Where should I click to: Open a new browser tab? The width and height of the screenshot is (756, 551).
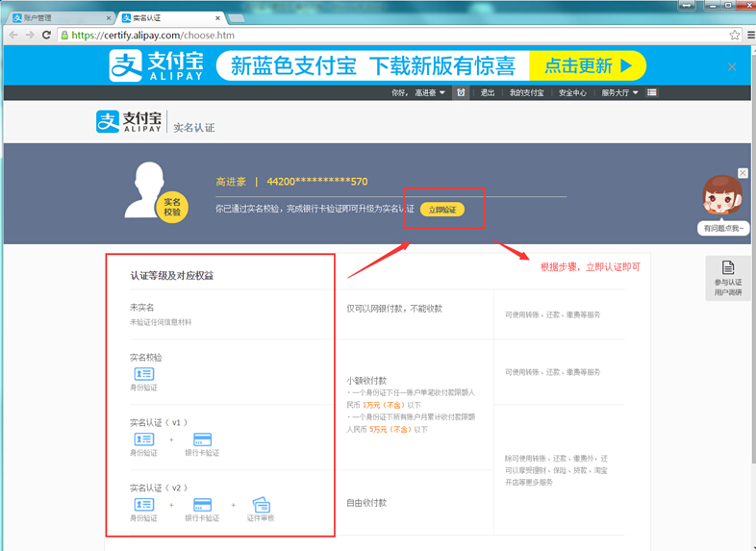237,18
